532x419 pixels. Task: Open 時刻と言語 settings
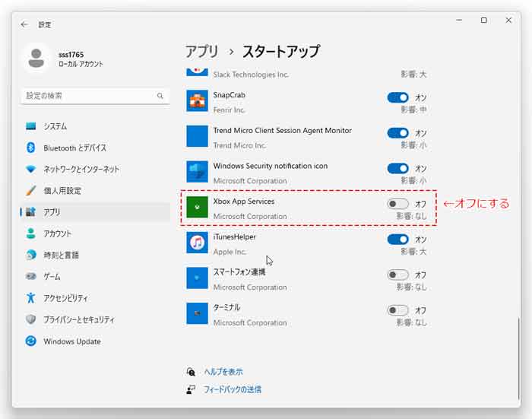point(95,255)
